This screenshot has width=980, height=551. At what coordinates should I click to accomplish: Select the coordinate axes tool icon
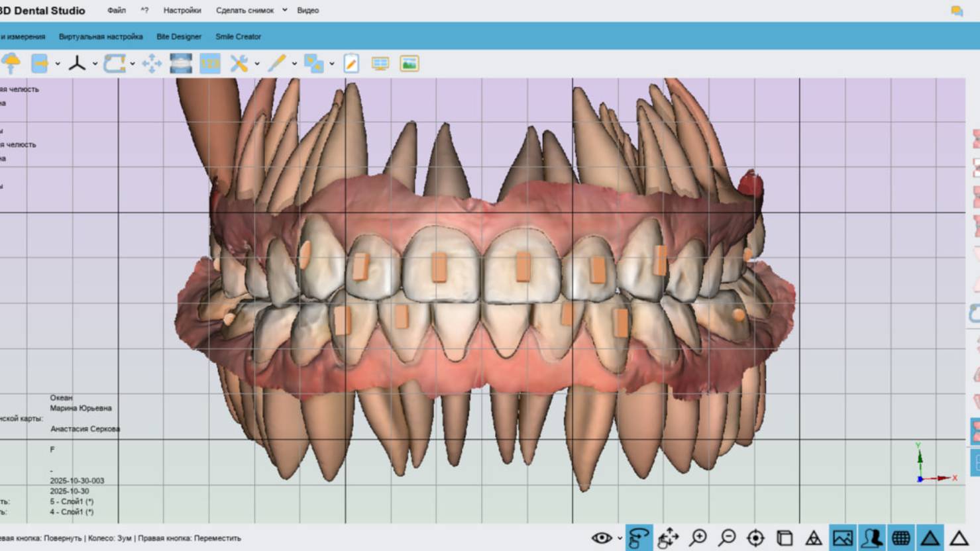tap(77, 64)
